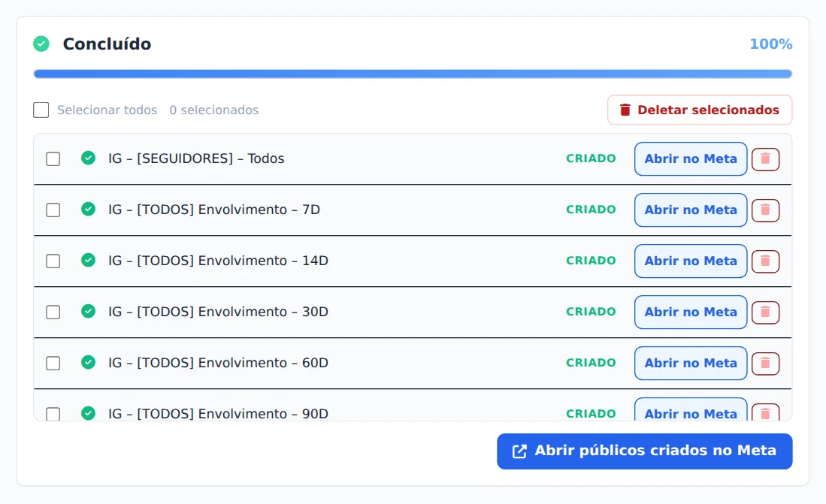Remove Envolvimento – 14D using its trash icon

pos(765,261)
